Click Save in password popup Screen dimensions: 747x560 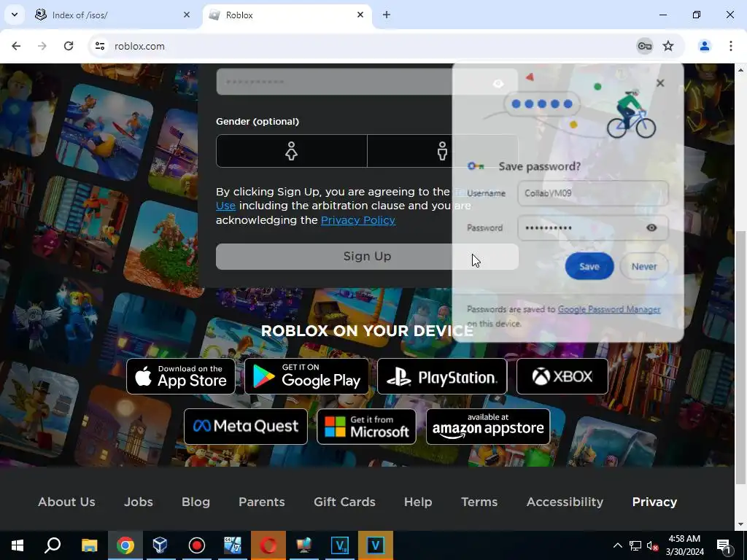point(589,266)
